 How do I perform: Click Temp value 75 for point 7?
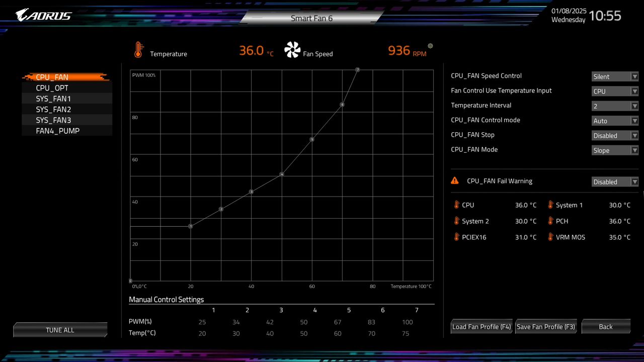pyautogui.click(x=405, y=333)
